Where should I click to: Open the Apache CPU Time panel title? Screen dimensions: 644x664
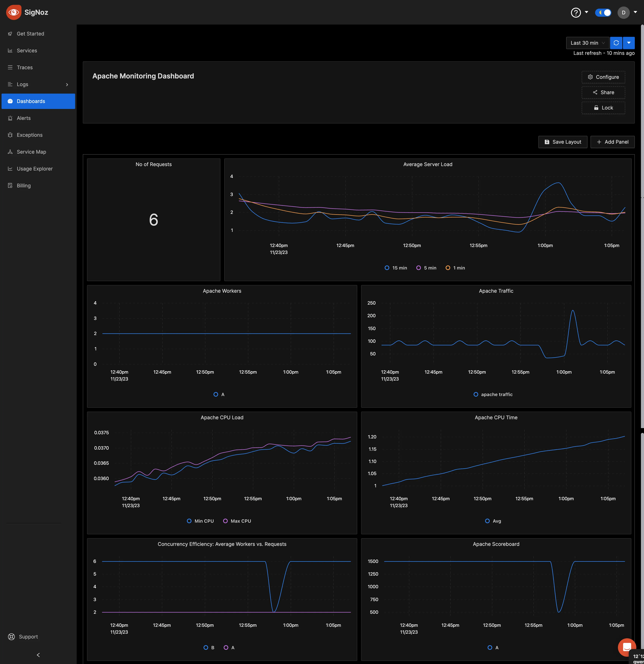(496, 418)
